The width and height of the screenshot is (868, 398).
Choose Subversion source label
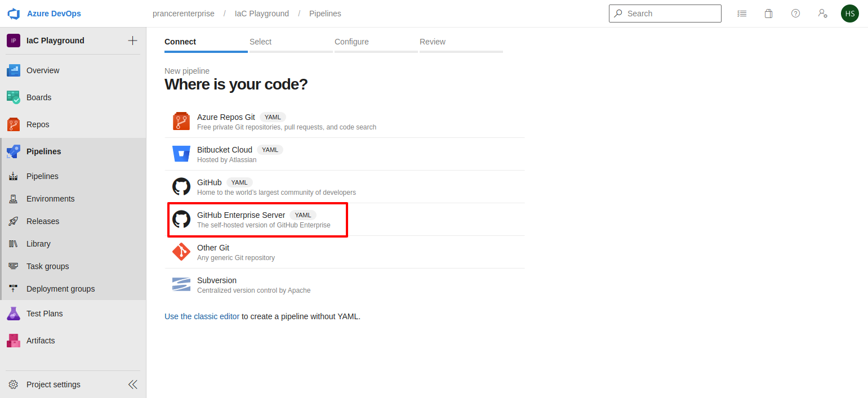pyautogui.click(x=217, y=280)
